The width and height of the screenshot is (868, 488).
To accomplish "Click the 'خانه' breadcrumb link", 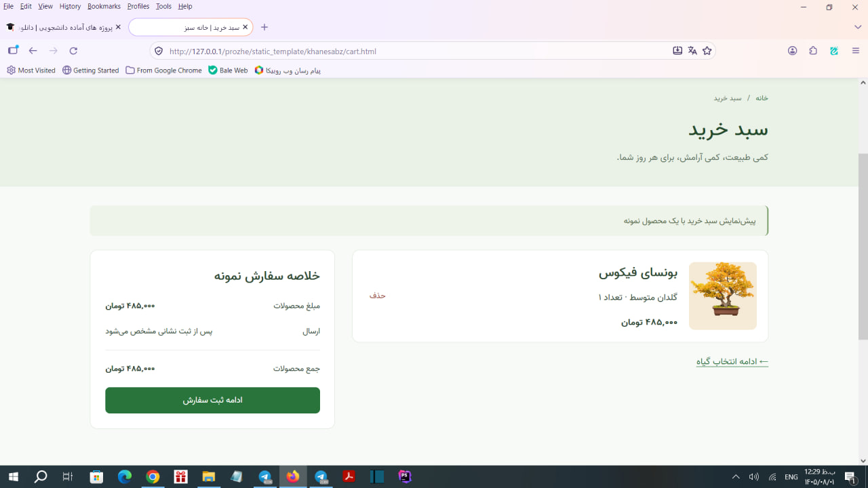I will (x=762, y=98).
